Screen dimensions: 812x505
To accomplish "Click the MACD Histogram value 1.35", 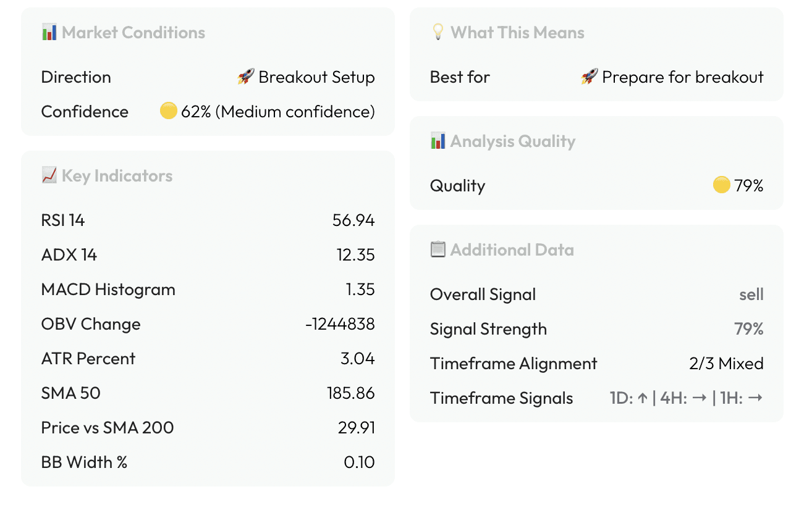I will [x=360, y=290].
